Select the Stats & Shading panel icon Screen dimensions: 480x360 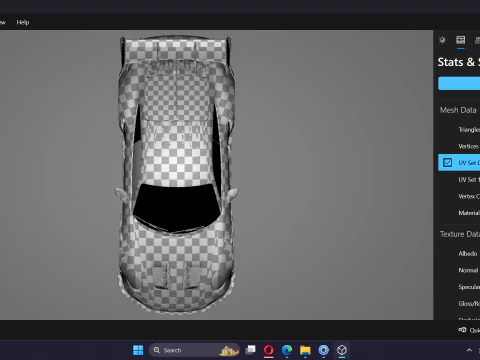[x=461, y=40]
